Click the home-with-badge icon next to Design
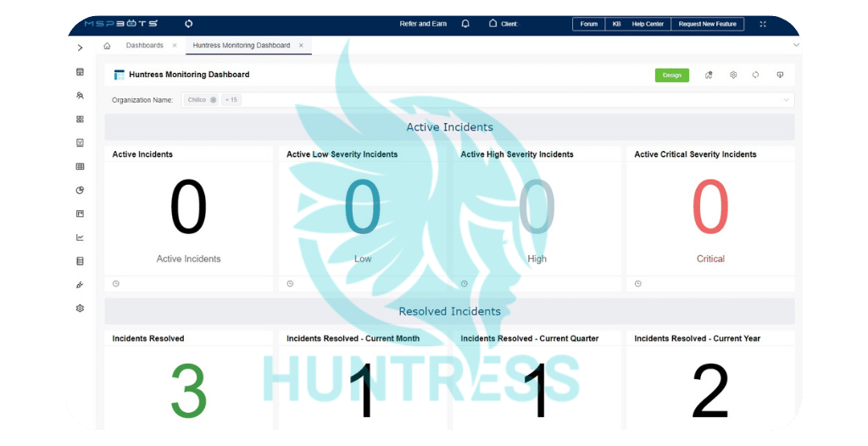Image resolution: width=868 pixels, height=446 pixels. coord(709,75)
